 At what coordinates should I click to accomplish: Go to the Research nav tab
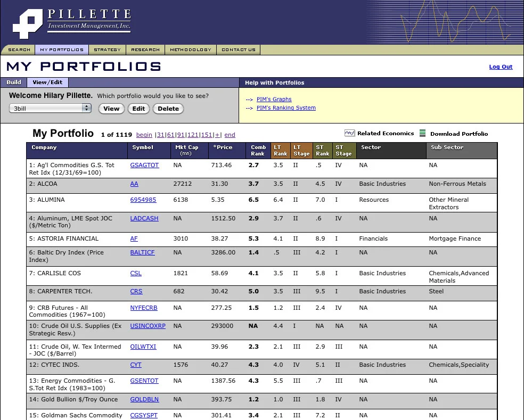(145, 50)
